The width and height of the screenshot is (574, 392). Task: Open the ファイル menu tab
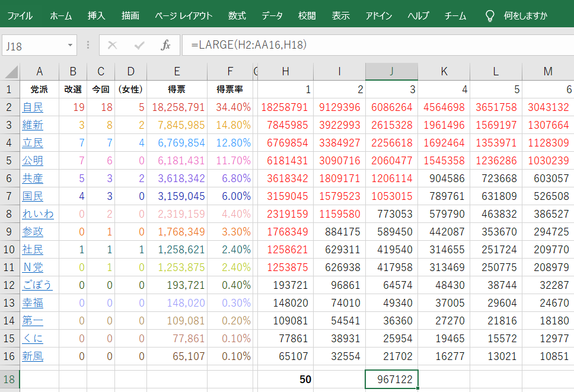tap(20, 16)
